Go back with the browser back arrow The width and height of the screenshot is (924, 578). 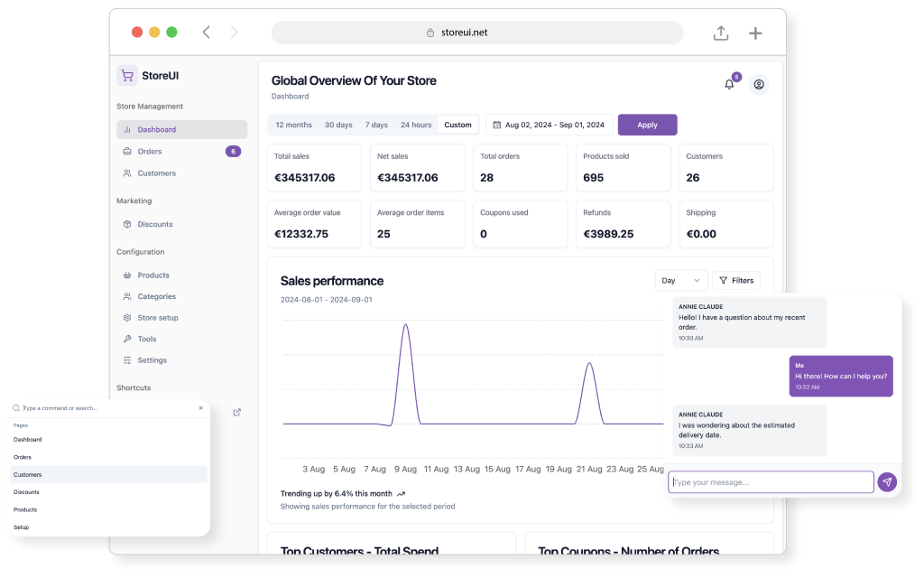point(207,33)
